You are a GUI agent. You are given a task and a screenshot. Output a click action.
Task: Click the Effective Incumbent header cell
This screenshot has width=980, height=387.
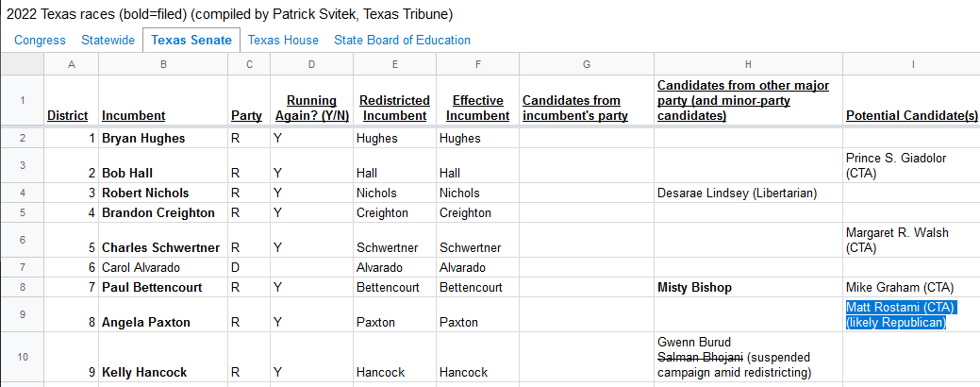click(477, 101)
